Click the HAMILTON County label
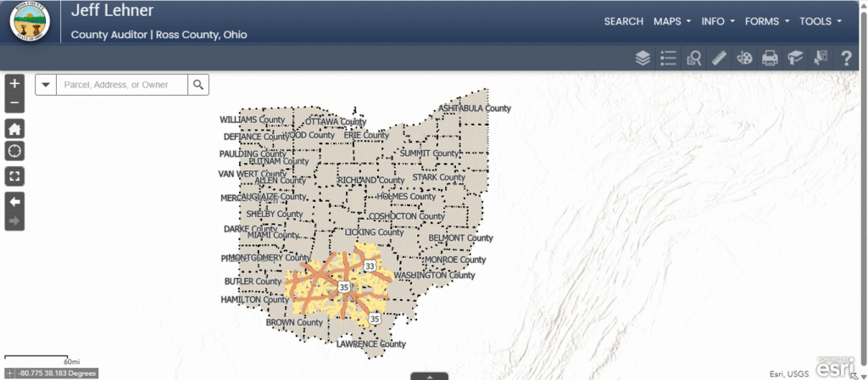Screen dimensions: 868x380 click(x=254, y=299)
